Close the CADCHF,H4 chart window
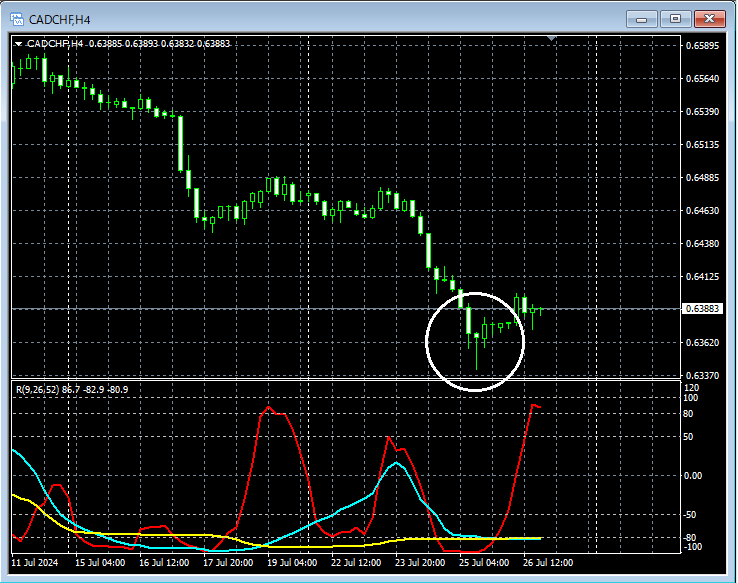Screen dimensions: 738x583 tap(710, 19)
